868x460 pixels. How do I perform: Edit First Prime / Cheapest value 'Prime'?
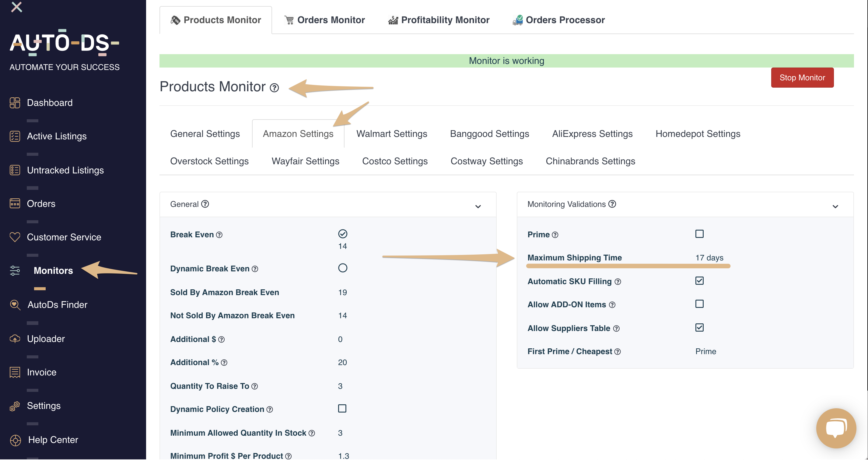(x=705, y=351)
